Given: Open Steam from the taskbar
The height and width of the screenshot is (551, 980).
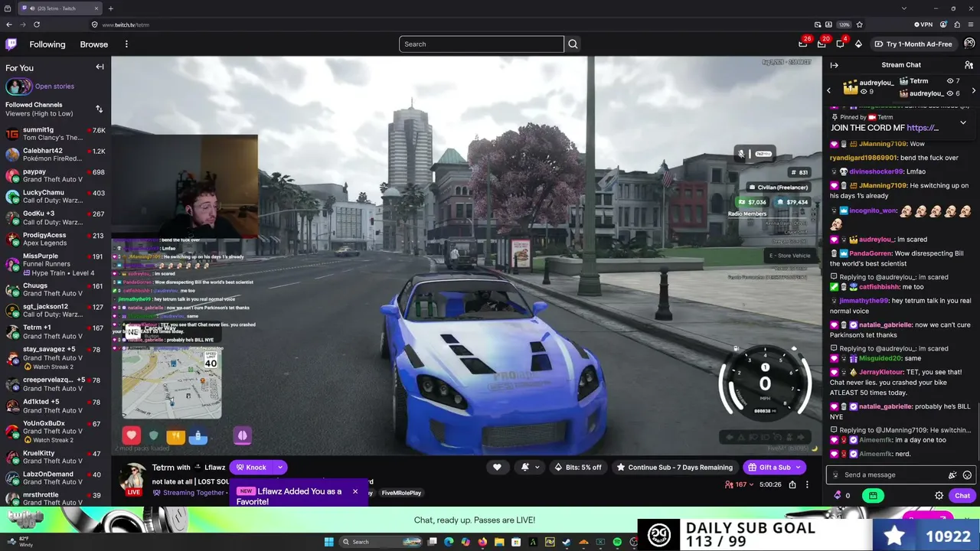Looking at the screenshot, I should (x=567, y=542).
